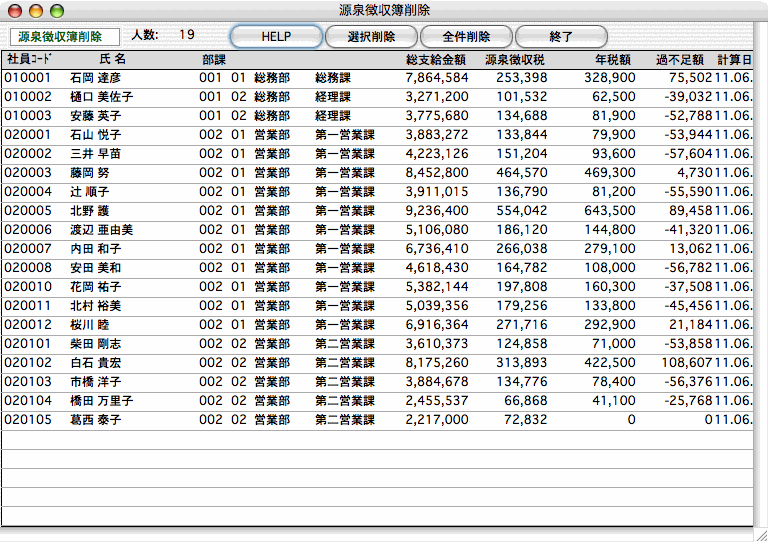Select the row for 渡辺 亜由美
The height and width of the screenshot is (542, 768).
pos(101,230)
